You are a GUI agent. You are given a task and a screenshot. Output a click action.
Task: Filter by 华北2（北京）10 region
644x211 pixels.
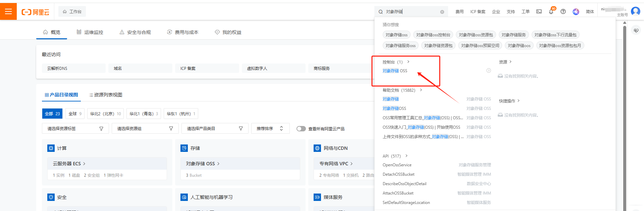click(x=105, y=114)
